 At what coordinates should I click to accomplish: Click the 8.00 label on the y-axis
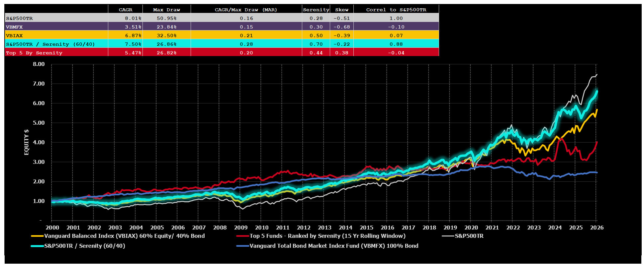(39, 64)
